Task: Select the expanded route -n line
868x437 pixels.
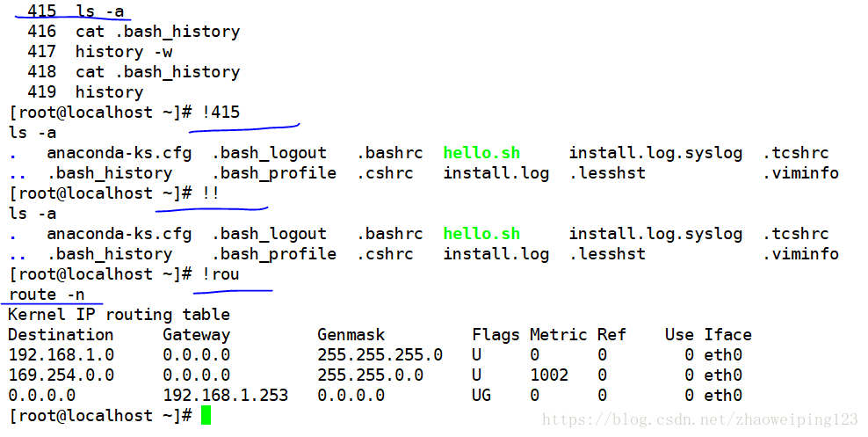Action: [47, 295]
